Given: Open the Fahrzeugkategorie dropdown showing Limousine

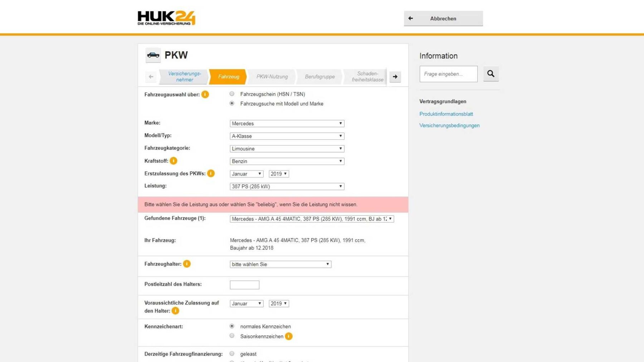Looking at the screenshot, I should 287,148.
